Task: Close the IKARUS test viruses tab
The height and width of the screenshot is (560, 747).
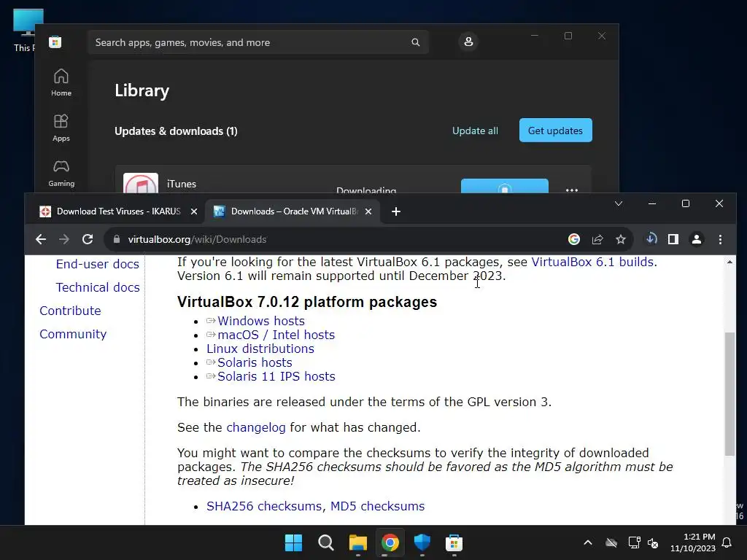Action: pyautogui.click(x=194, y=211)
